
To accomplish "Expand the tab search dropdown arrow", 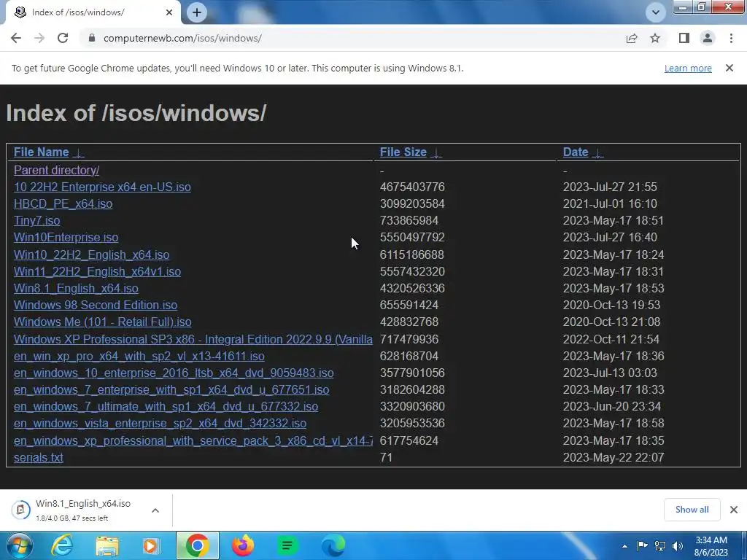I will click(656, 12).
